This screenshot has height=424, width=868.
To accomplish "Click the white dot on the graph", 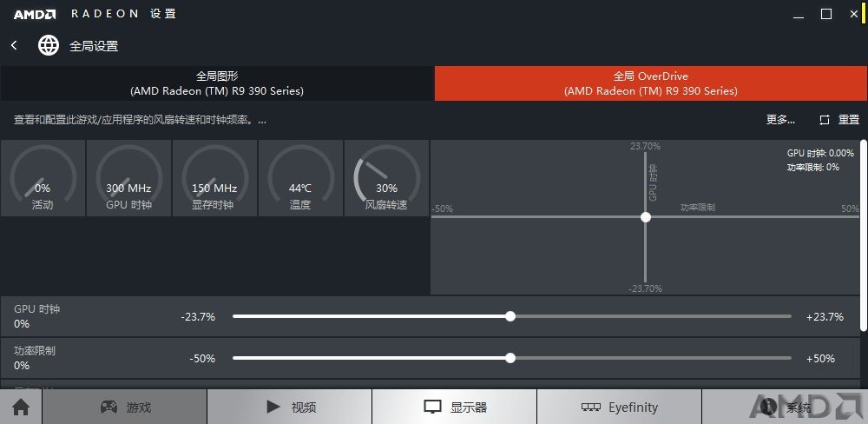I will click(x=646, y=216).
